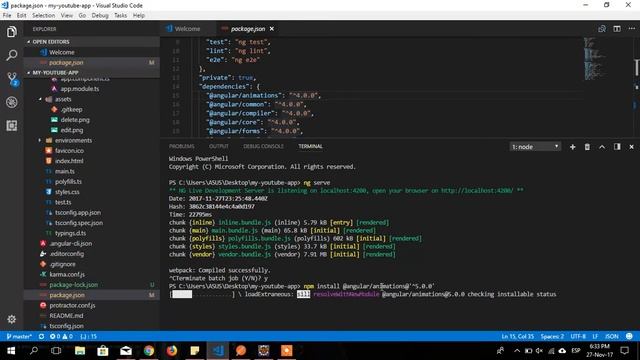Screen dimensions: 640x360
Task: Click the master branch indicator
Action: (x=19, y=336)
